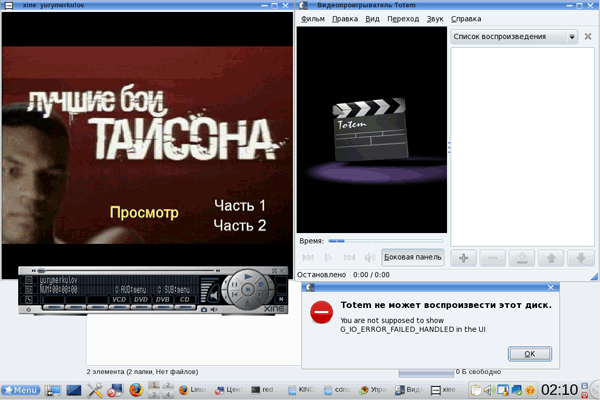This screenshot has width=600, height=400.
Task: Switch to the red terminal taskbar entry
Action: tap(264, 390)
